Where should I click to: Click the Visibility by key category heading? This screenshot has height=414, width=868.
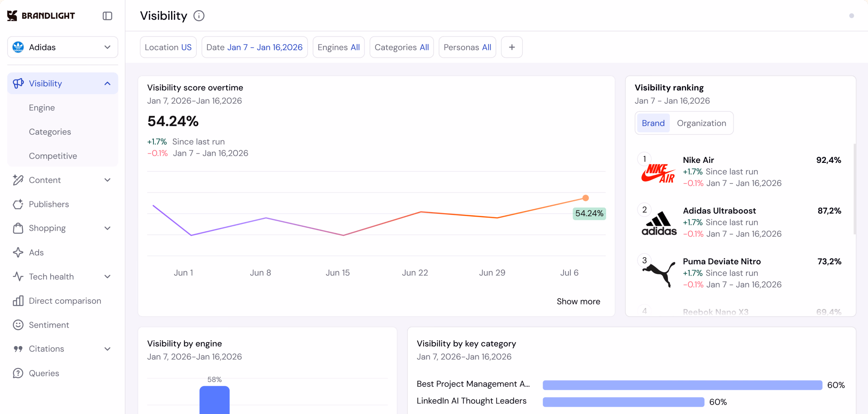(x=466, y=343)
